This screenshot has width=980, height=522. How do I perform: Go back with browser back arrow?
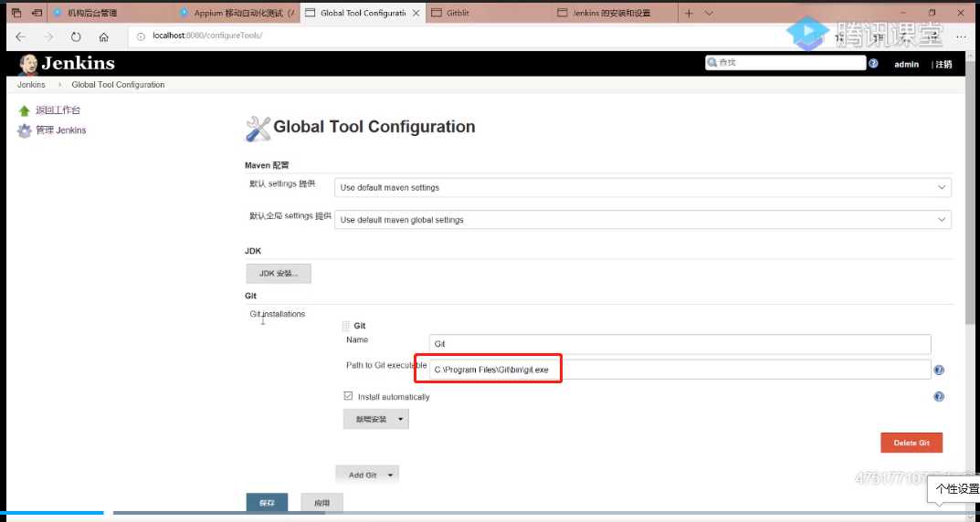coord(21,37)
